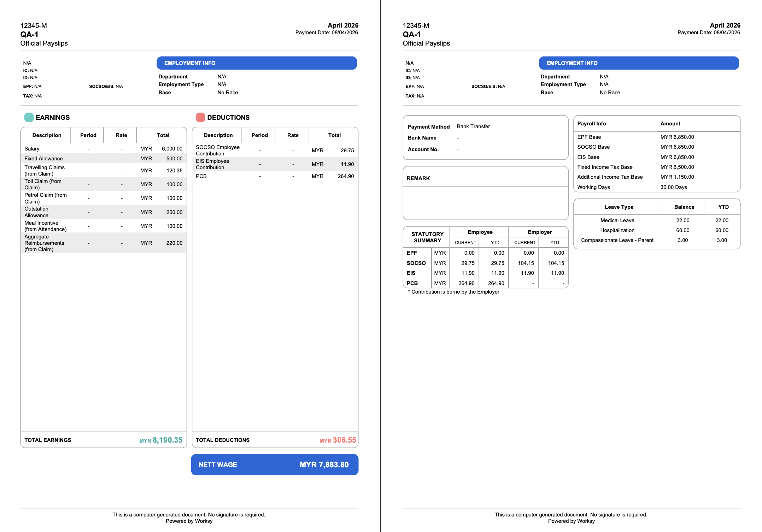The height and width of the screenshot is (532, 762).
Task: Click the April 2026 header on left page
Action: pos(343,25)
